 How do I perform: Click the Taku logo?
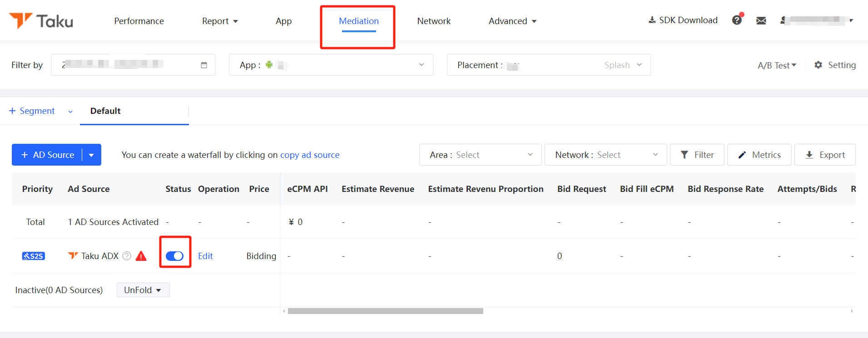click(41, 21)
